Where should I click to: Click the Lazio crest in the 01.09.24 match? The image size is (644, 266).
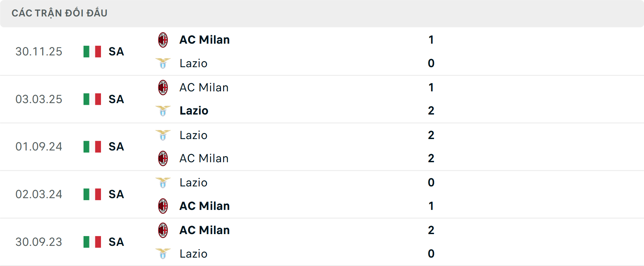[163, 135]
